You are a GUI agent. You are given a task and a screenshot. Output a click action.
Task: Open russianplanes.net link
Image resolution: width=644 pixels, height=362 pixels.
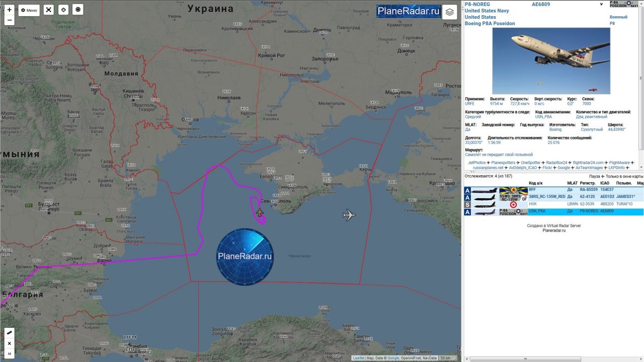point(488,168)
